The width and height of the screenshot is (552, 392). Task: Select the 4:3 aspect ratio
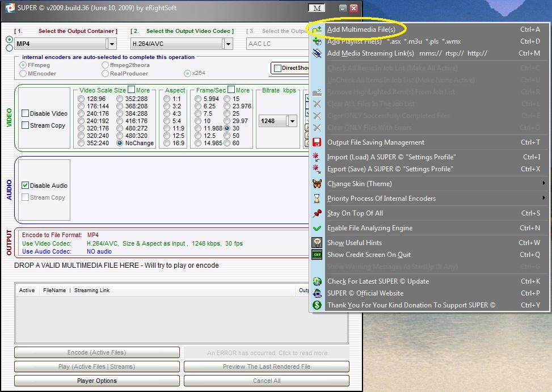tap(167, 113)
